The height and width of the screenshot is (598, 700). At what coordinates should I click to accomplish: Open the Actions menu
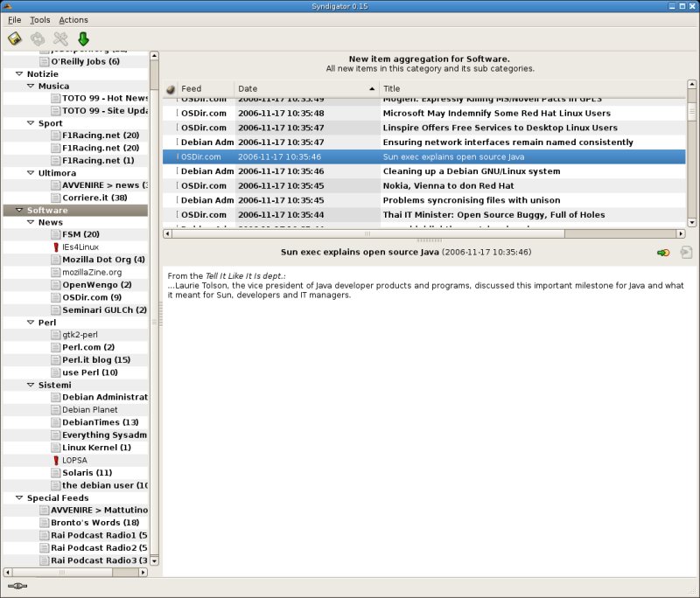pyautogui.click(x=73, y=20)
